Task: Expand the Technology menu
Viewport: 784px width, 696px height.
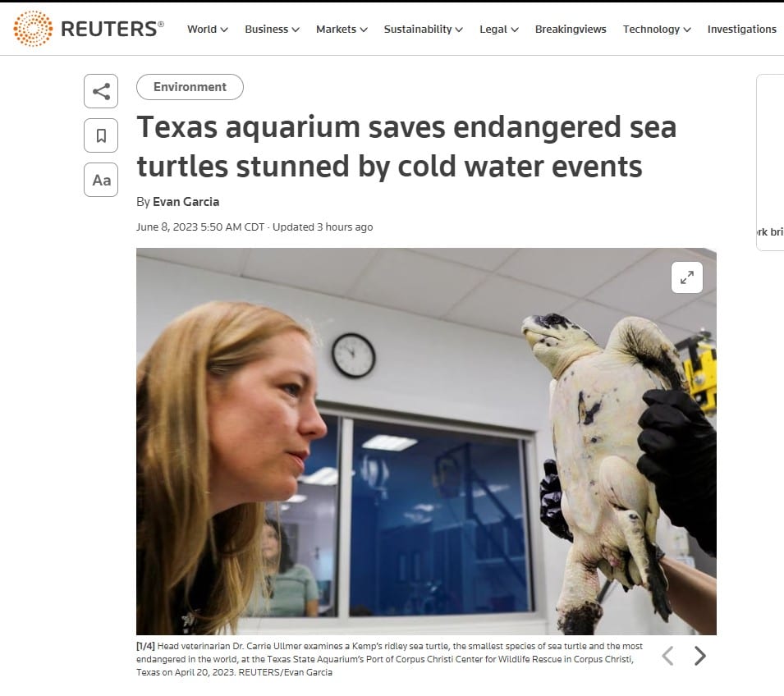Action: pyautogui.click(x=657, y=29)
